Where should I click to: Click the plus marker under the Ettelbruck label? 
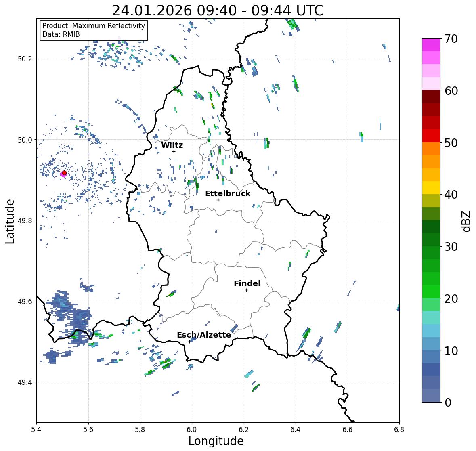click(x=218, y=200)
